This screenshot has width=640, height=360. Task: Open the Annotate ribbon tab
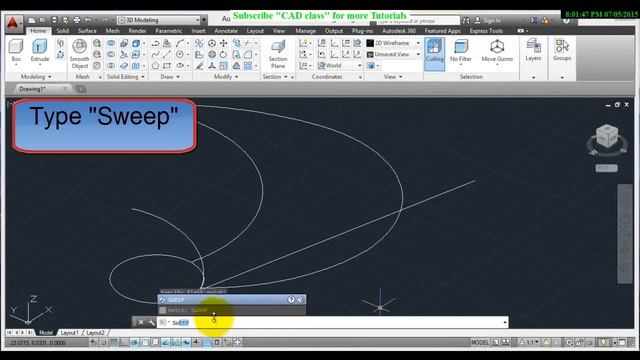pos(226,31)
